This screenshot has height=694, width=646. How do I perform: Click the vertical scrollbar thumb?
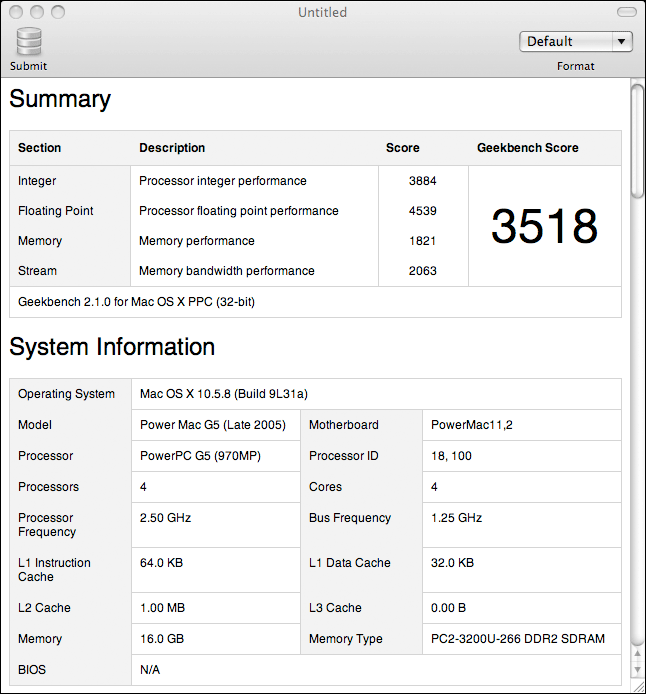click(x=637, y=140)
